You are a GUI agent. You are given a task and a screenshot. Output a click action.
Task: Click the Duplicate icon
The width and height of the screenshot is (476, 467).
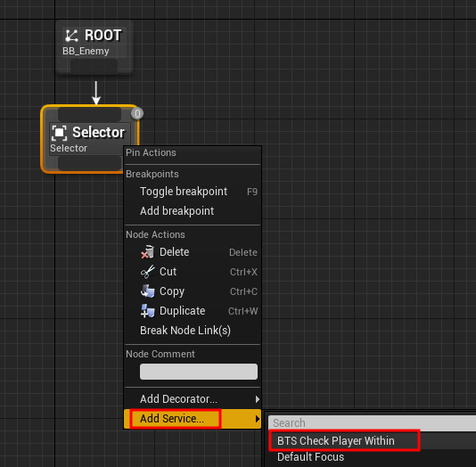(x=148, y=311)
